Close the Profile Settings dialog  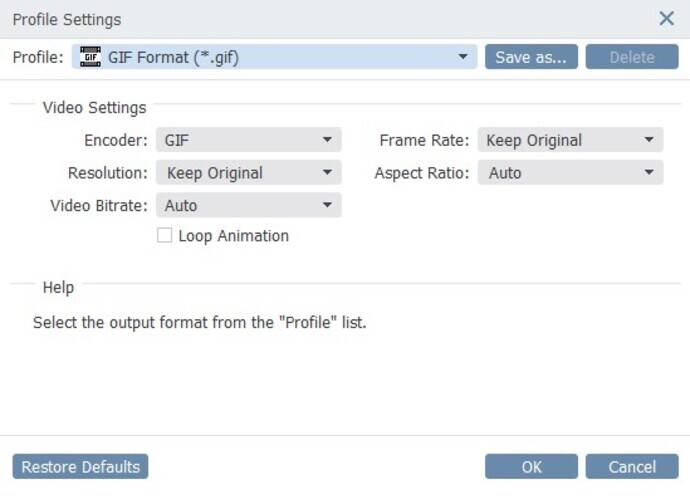click(666, 18)
